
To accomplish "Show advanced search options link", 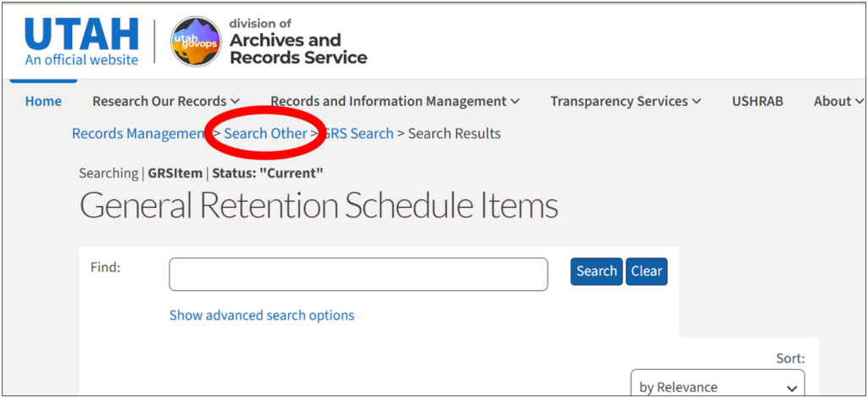I will [262, 316].
